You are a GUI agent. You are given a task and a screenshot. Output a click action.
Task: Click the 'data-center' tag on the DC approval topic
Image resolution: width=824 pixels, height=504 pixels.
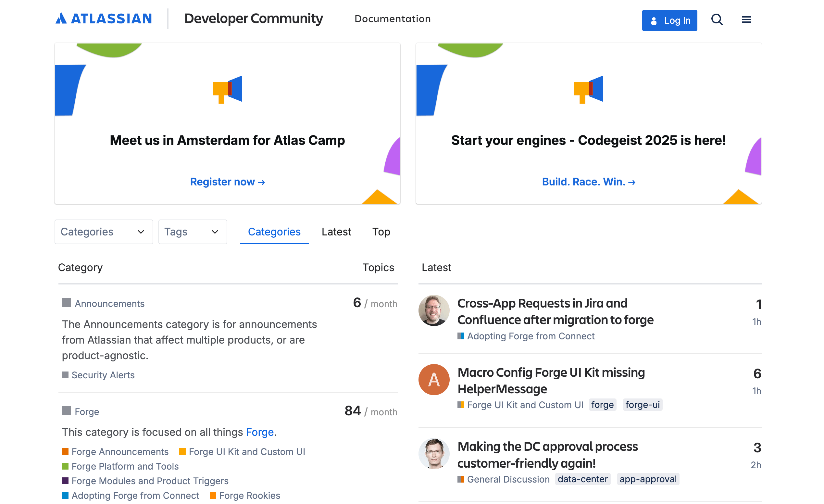[582, 479]
